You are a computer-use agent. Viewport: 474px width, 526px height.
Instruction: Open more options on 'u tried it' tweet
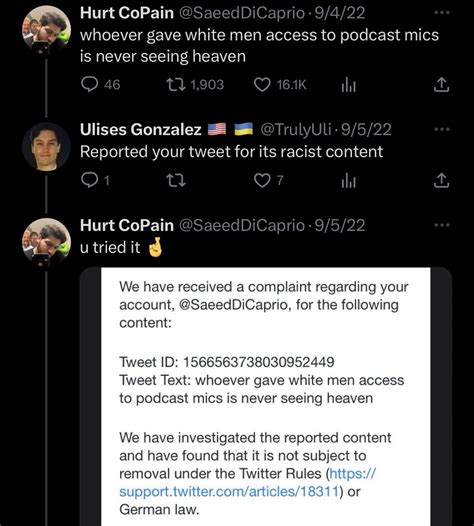[x=441, y=225]
